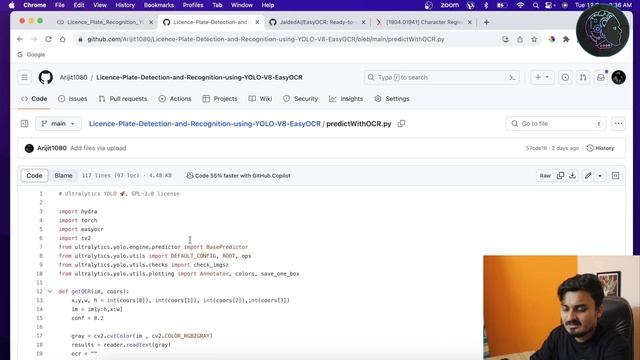Open GitHub home via Octocat logo
The height and width of the screenshot is (360, 640).
(x=46, y=77)
